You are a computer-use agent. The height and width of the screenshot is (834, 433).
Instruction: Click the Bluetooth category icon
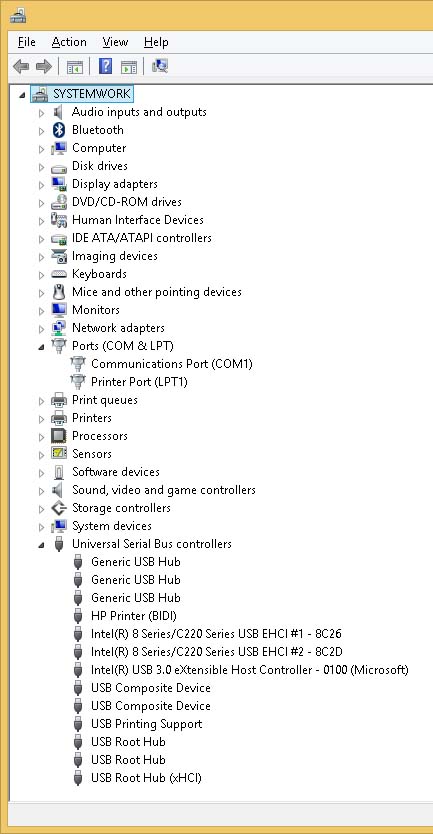click(x=59, y=130)
